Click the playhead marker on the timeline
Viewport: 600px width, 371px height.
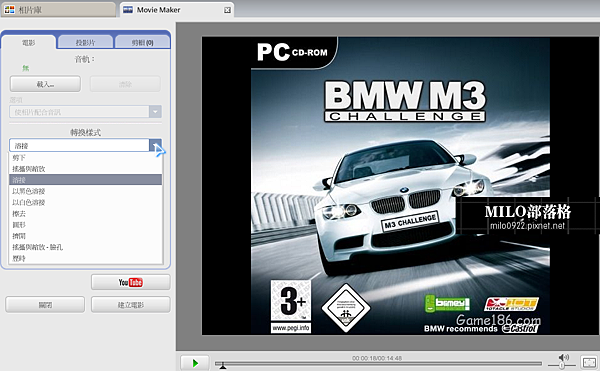(223, 366)
